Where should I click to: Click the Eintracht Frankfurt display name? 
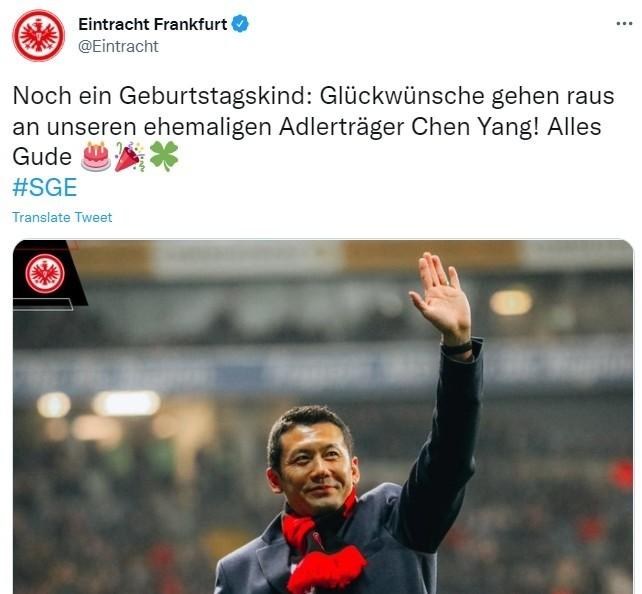[152, 24]
